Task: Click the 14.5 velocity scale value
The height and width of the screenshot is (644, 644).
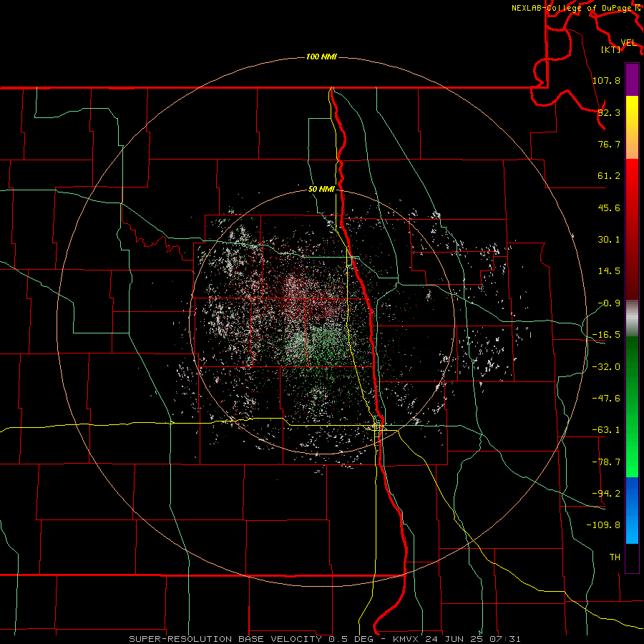Action: (x=609, y=271)
